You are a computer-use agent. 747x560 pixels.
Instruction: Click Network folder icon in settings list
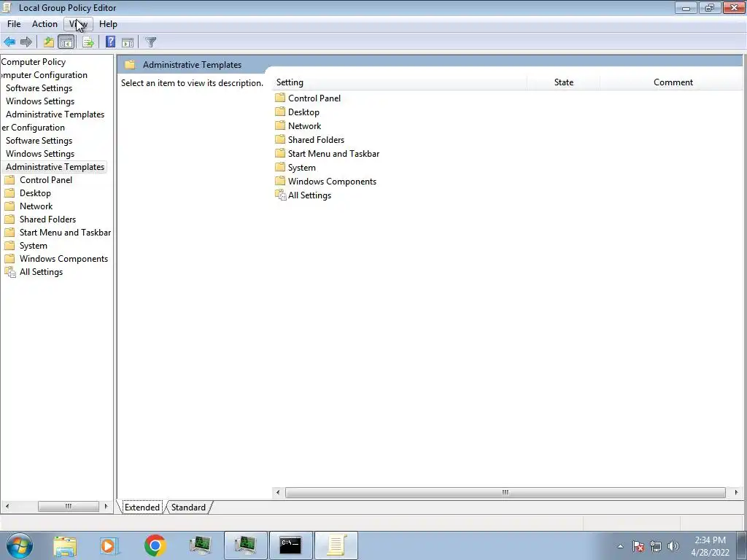[x=280, y=125]
